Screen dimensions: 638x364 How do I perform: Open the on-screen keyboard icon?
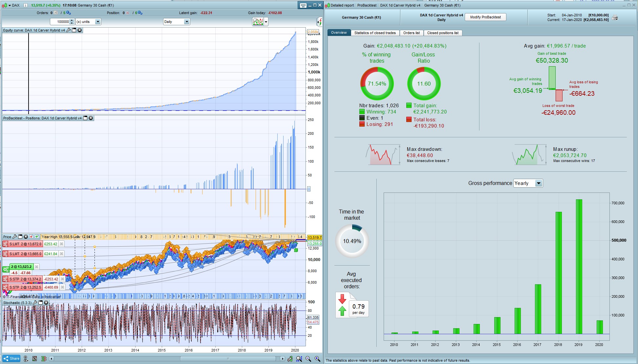point(303,5)
